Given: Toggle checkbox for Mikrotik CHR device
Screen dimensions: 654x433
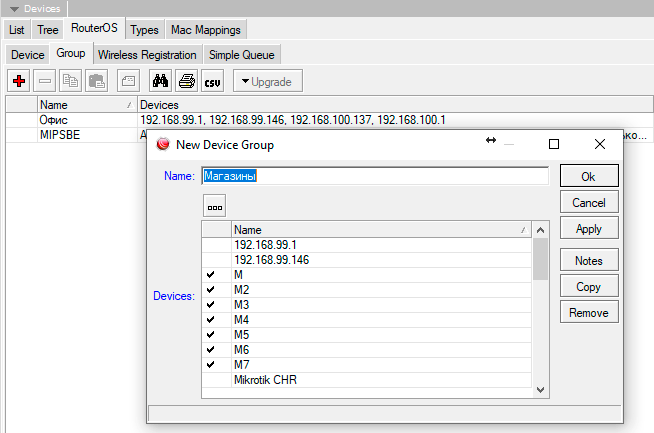Looking at the screenshot, I should click(x=211, y=380).
